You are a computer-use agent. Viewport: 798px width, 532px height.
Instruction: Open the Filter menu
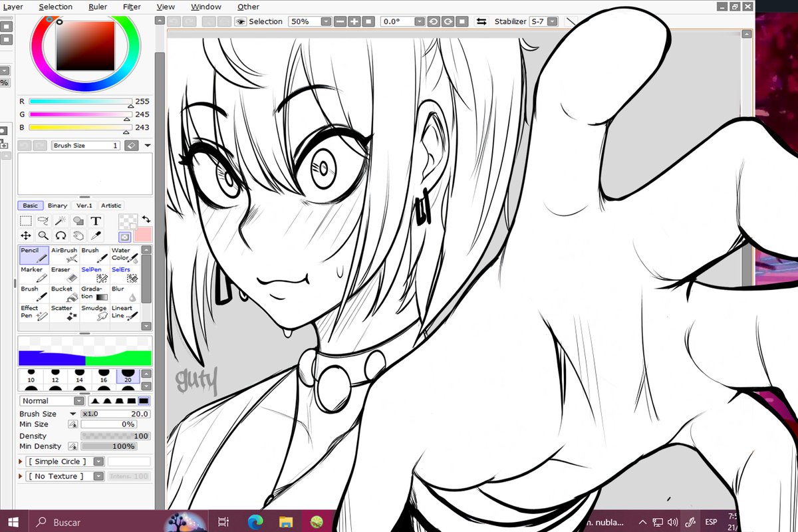(132, 7)
